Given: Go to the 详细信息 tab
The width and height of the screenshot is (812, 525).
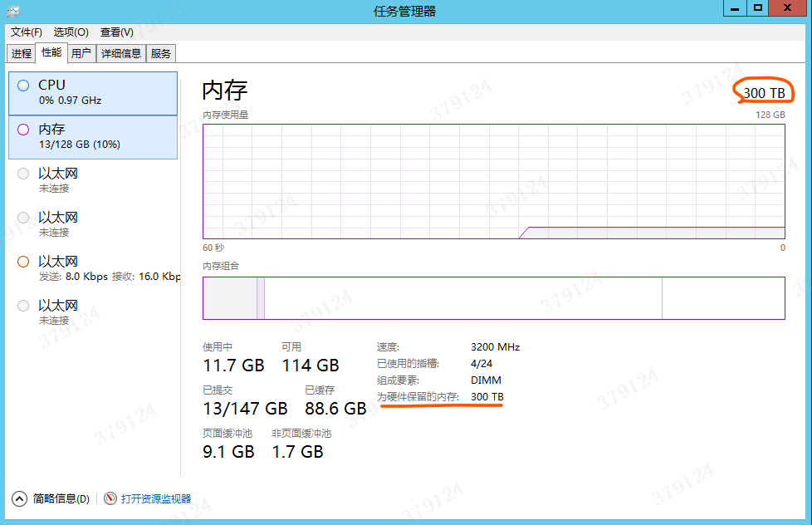Looking at the screenshot, I should pyautogui.click(x=121, y=53).
